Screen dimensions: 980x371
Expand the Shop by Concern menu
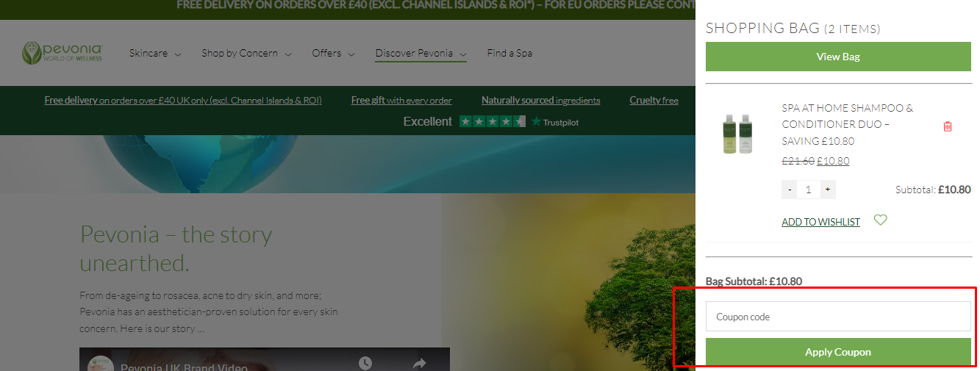(x=246, y=53)
